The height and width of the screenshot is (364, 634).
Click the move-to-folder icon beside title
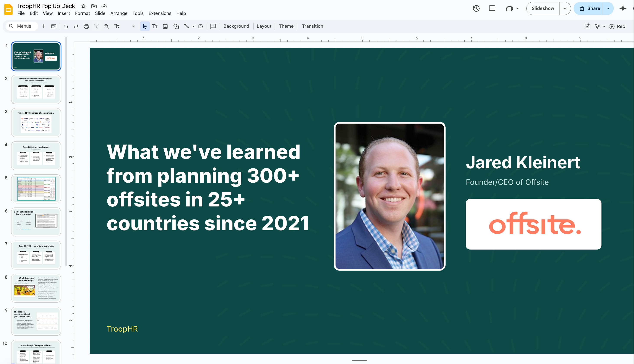pos(94,6)
